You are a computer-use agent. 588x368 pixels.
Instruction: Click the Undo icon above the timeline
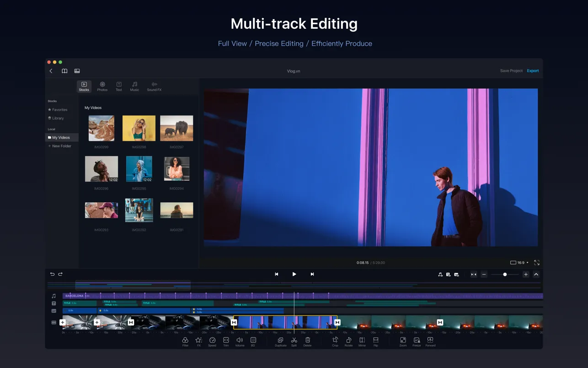[x=52, y=274]
